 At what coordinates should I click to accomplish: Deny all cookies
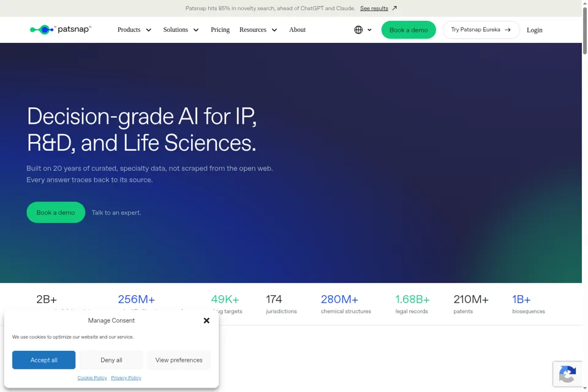pos(111,360)
